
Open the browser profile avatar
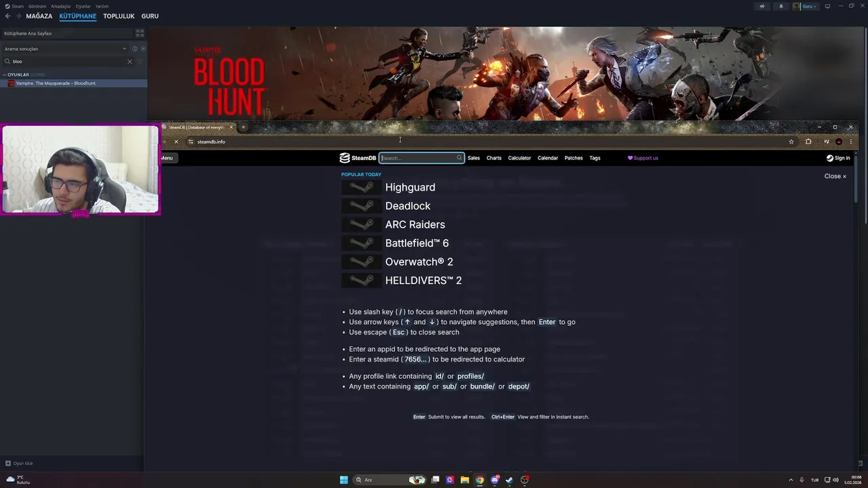pos(839,142)
